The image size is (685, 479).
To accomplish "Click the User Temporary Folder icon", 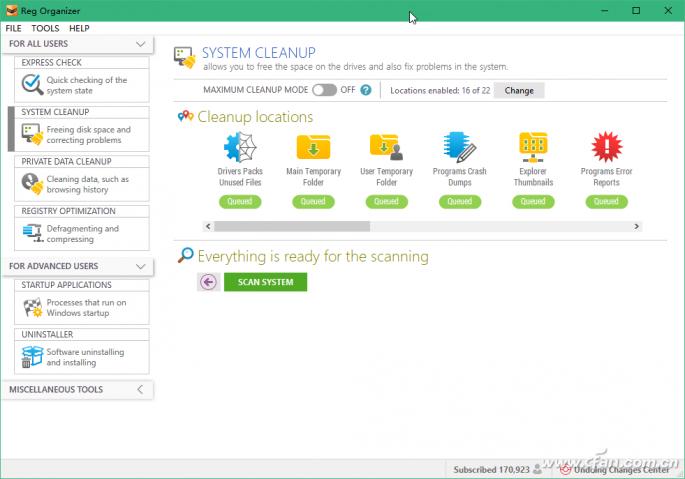I will [x=386, y=148].
